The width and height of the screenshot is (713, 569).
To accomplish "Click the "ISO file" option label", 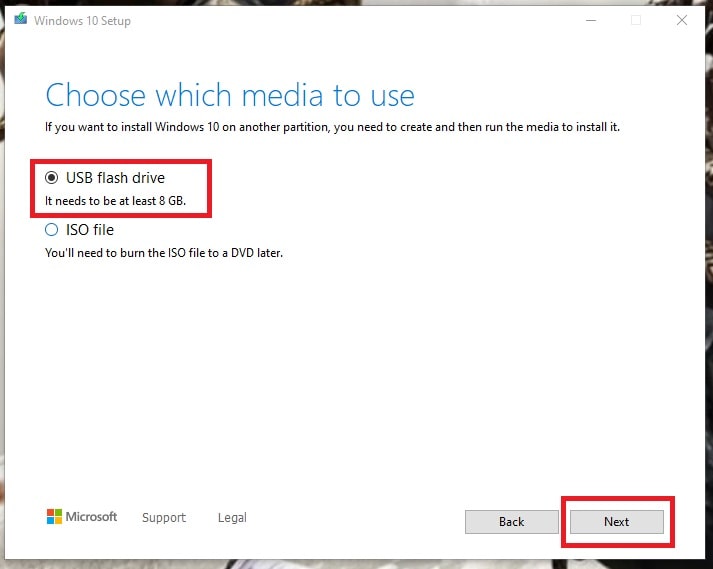I will [90, 230].
